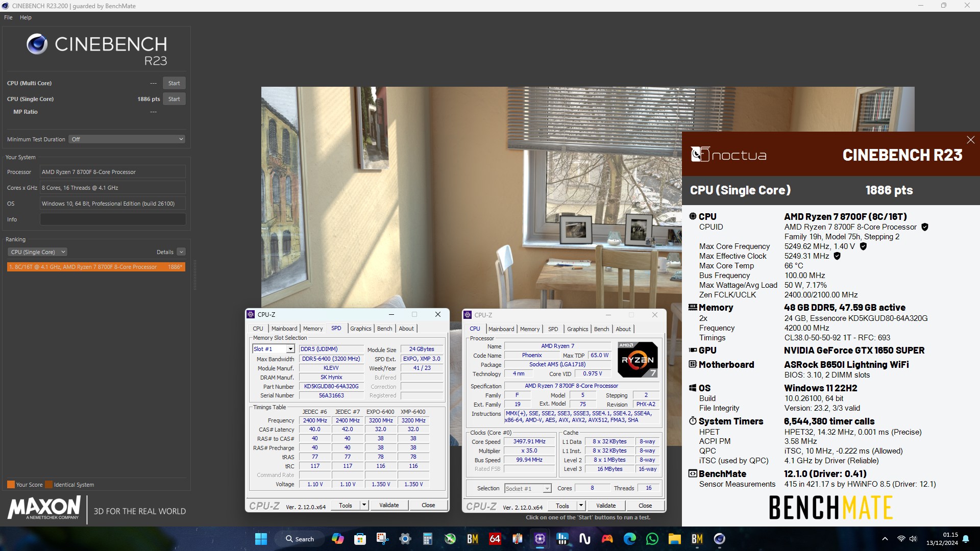Screen dimensions: 980x551
Task: Click the Processor field showing AMD Ryzen 7 8700F
Action: click(x=113, y=172)
